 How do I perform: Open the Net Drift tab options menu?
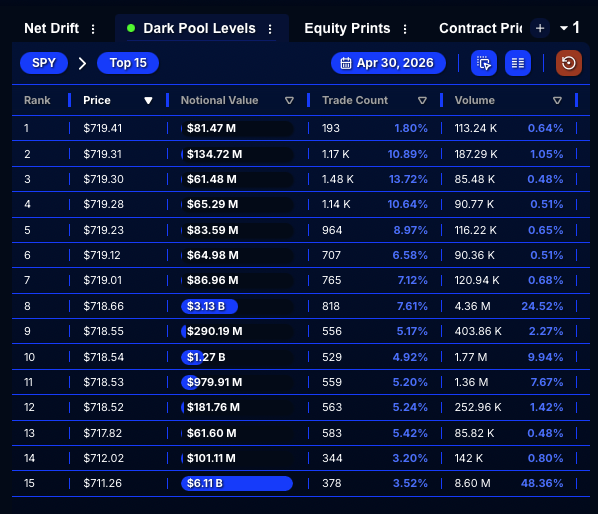[93, 29]
